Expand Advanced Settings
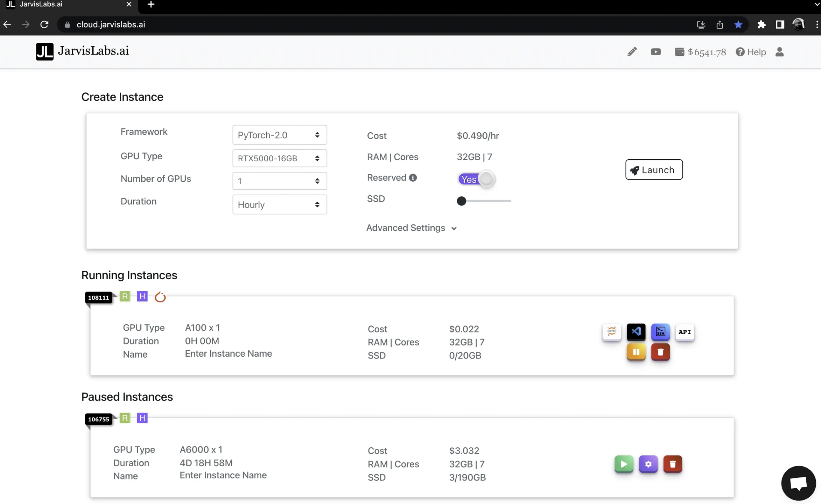Image resolution: width=821 pixels, height=504 pixels. click(x=411, y=228)
